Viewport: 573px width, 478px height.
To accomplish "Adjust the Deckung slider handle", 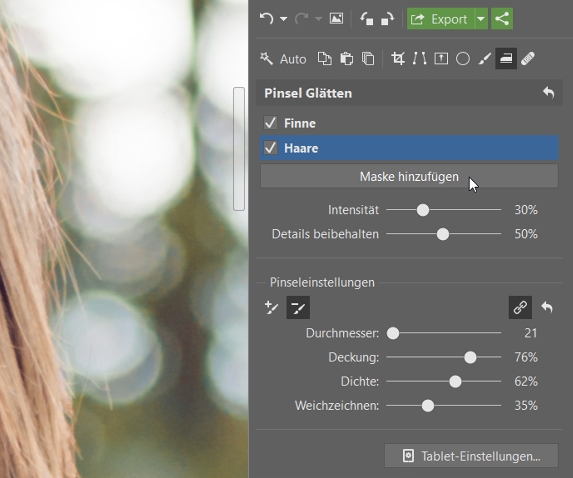I will tap(470, 357).
